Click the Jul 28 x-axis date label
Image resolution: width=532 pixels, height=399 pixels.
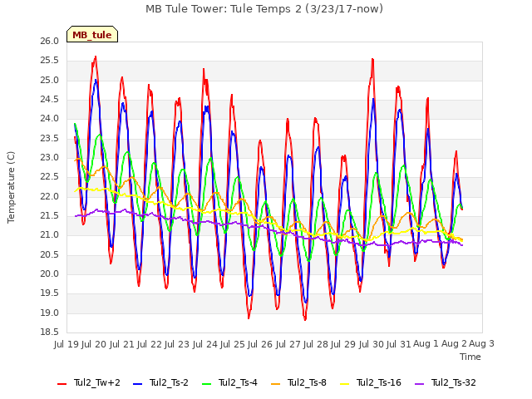[316, 344]
